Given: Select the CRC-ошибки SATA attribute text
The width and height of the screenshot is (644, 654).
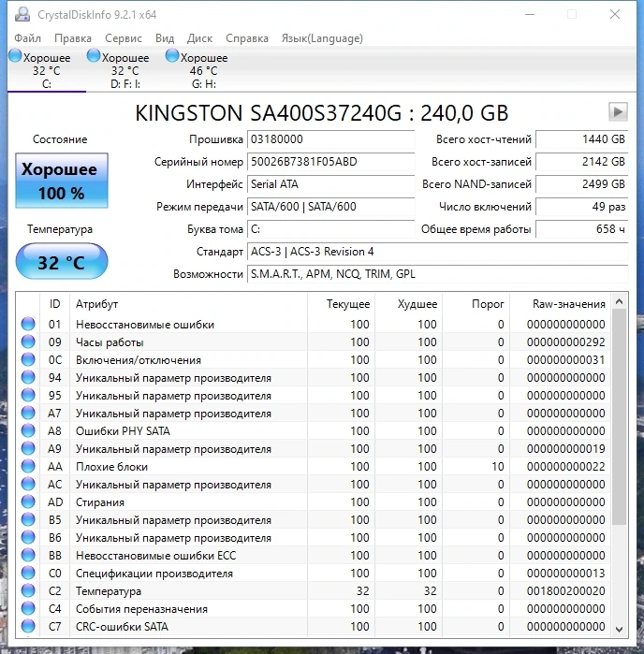Looking at the screenshot, I should [122, 627].
